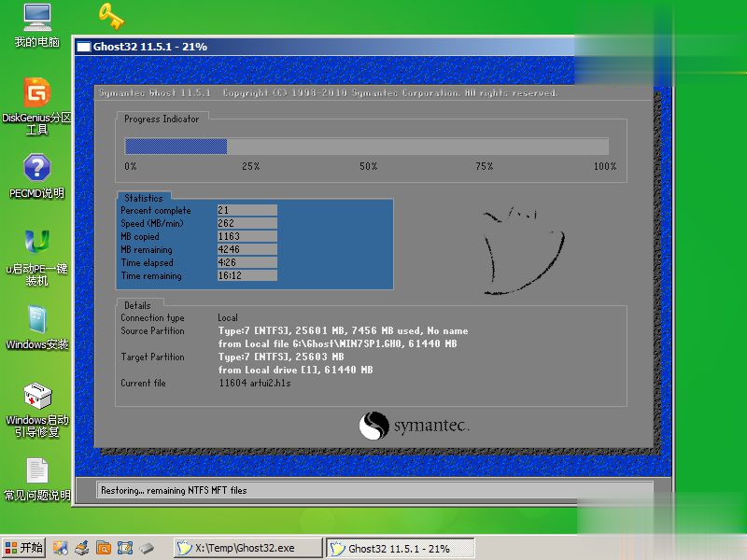Open the PECMD说明 help icon
Viewport: 747px width, 560px height.
(37, 175)
